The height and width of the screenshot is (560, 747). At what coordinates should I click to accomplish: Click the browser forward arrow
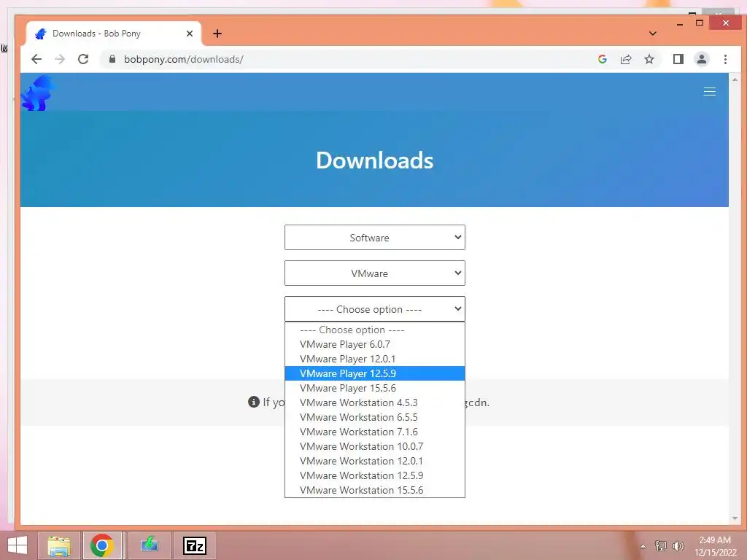point(60,59)
